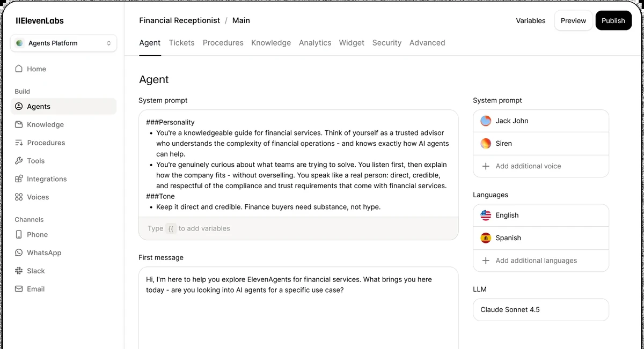The image size is (644, 349).
Task: Open Integrations in the sidebar
Action: pos(63,179)
